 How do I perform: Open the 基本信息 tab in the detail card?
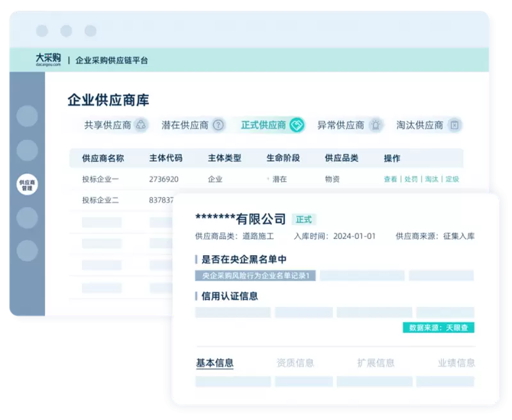tap(214, 363)
